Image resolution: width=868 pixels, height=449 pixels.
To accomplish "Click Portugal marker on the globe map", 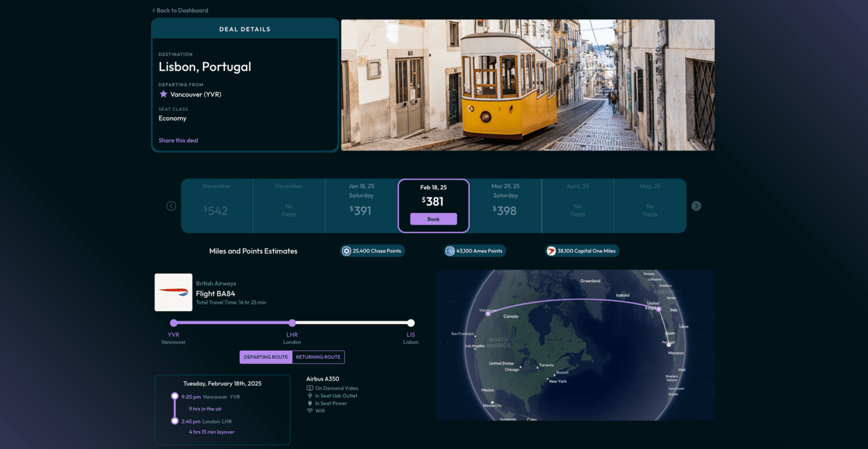I will click(x=668, y=345).
